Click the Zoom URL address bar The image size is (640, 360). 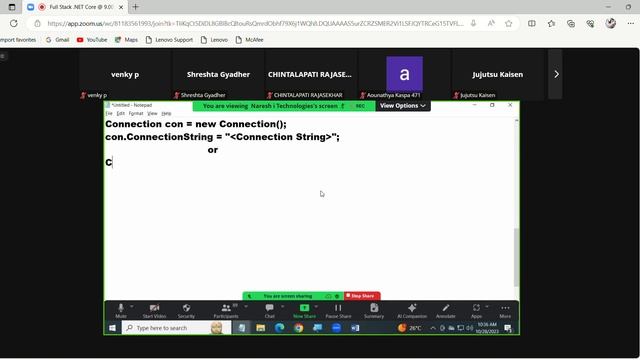(255, 24)
